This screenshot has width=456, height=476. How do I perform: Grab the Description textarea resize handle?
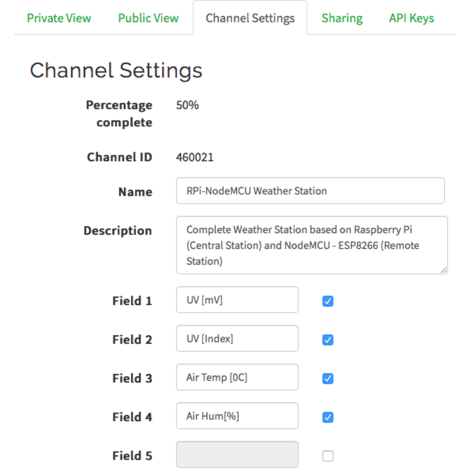tap(443, 270)
